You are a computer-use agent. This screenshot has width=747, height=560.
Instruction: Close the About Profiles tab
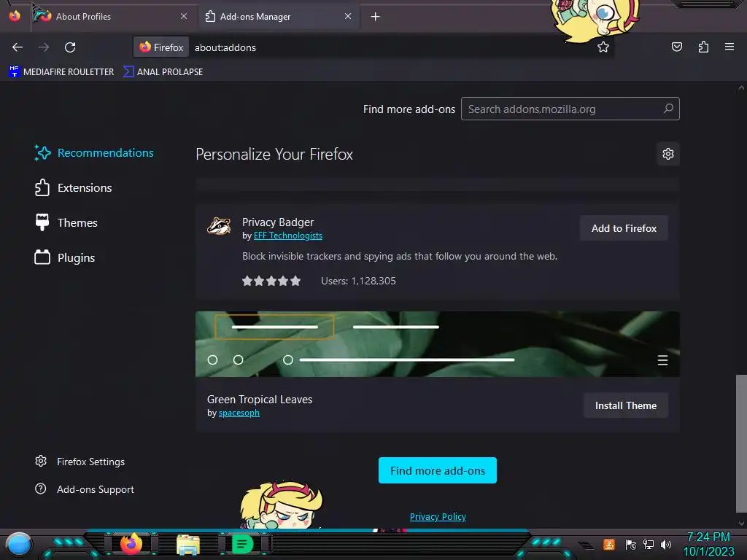[x=184, y=16]
